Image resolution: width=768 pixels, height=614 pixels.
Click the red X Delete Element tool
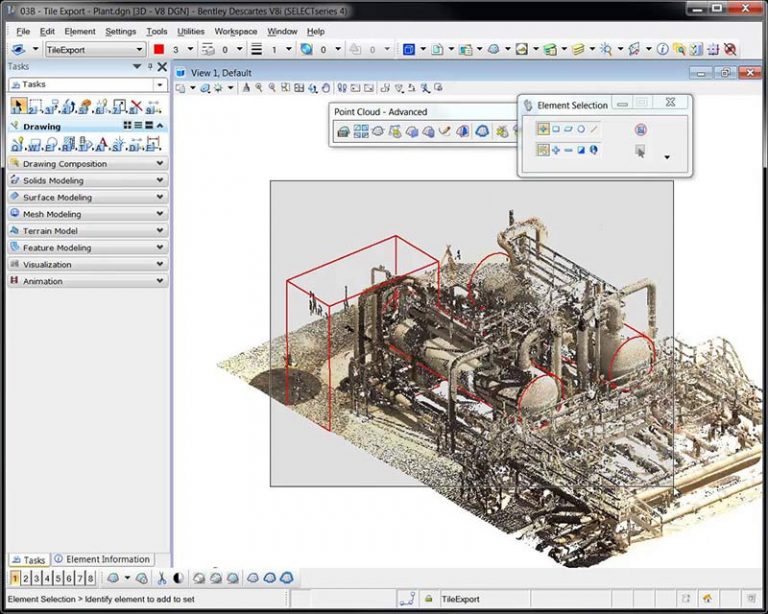pos(136,106)
